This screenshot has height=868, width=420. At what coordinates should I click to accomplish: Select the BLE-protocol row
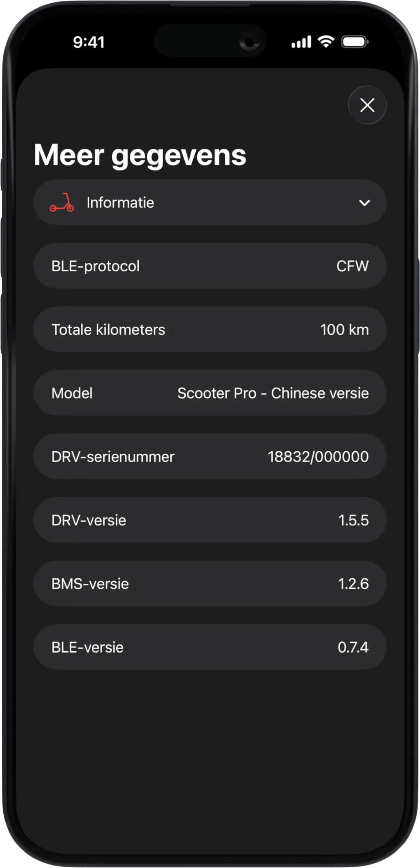(210, 266)
